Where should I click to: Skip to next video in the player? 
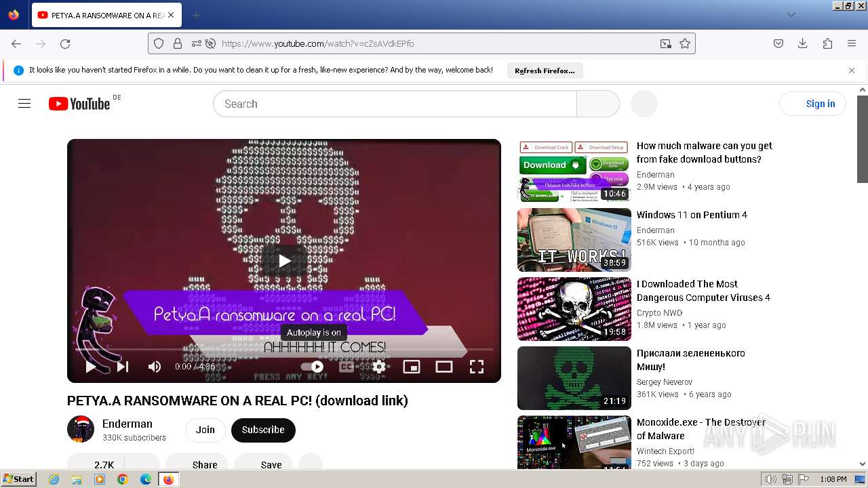tap(123, 367)
